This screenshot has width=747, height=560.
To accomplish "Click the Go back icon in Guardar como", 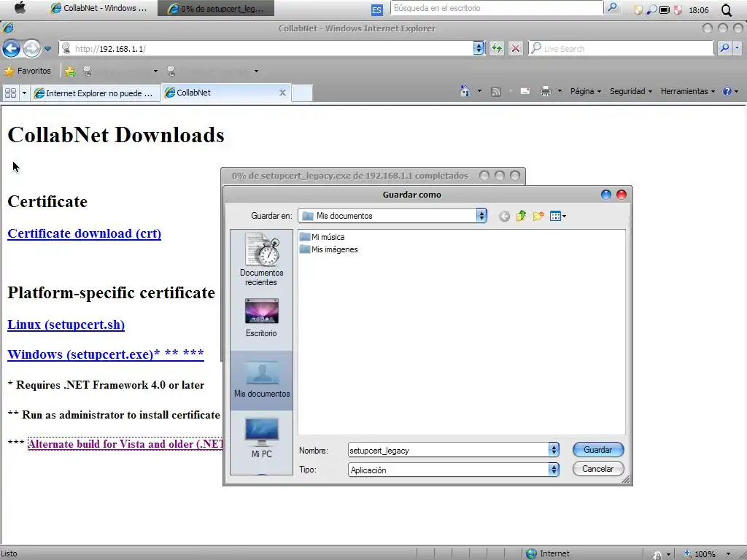I will [504, 216].
